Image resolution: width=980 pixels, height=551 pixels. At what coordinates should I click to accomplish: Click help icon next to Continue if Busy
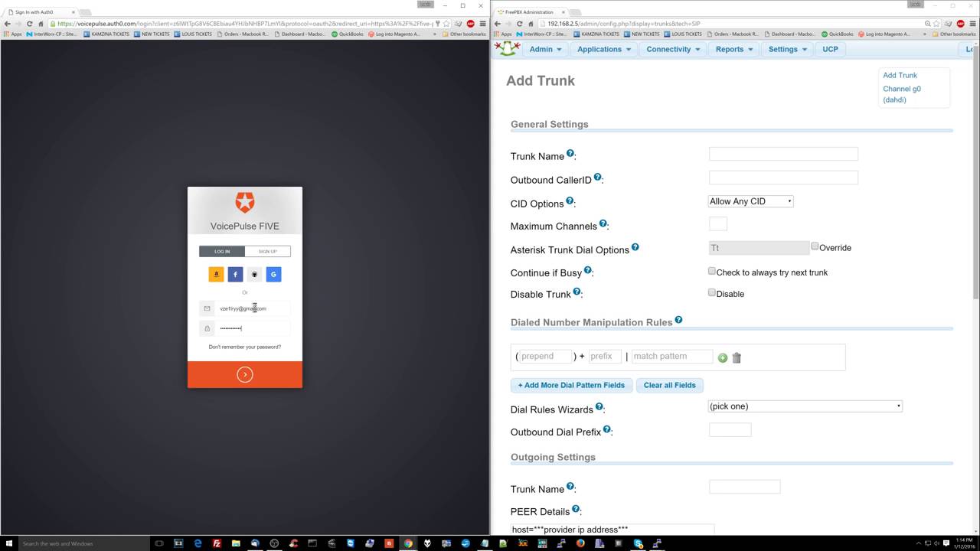pyautogui.click(x=588, y=270)
